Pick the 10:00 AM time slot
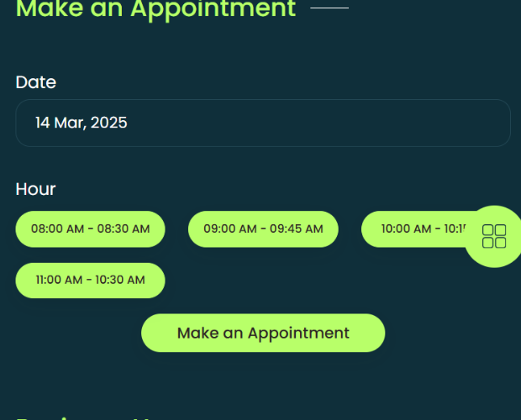The height and width of the screenshot is (420, 521). (x=415, y=229)
